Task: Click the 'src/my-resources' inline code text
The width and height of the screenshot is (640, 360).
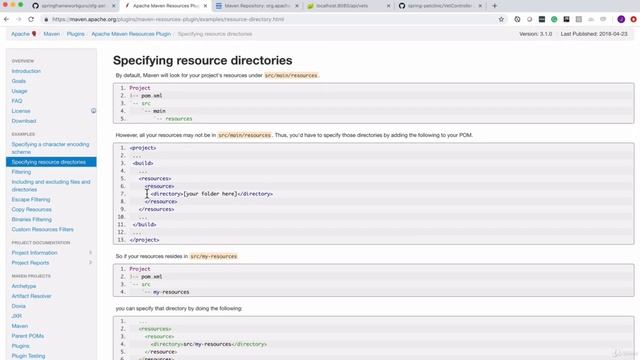Action: [x=213, y=256]
